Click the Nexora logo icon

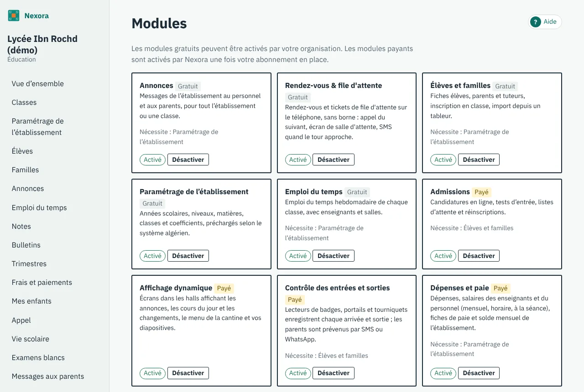click(x=14, y=15)
